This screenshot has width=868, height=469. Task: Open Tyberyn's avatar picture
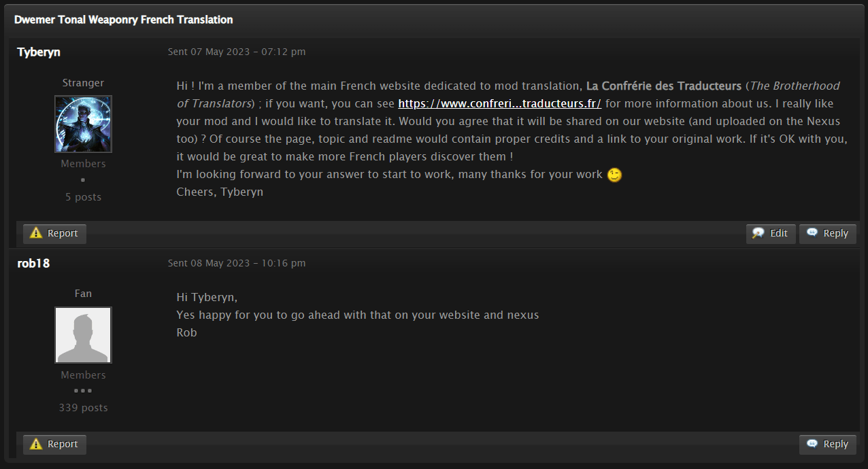click(x=83, y=124)
